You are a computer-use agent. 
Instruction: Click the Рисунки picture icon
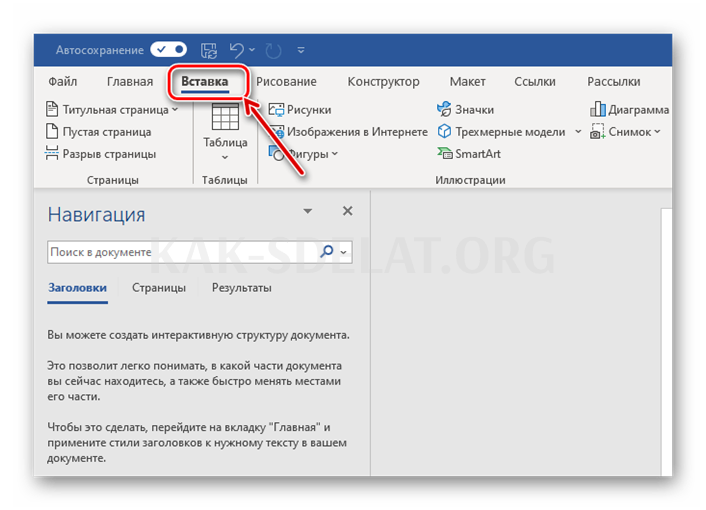pos(276,109)
